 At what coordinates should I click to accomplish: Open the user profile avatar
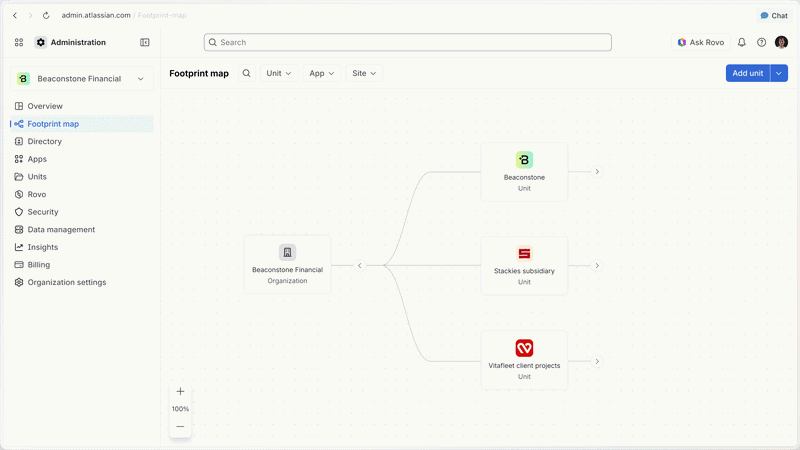coord(781,42)
